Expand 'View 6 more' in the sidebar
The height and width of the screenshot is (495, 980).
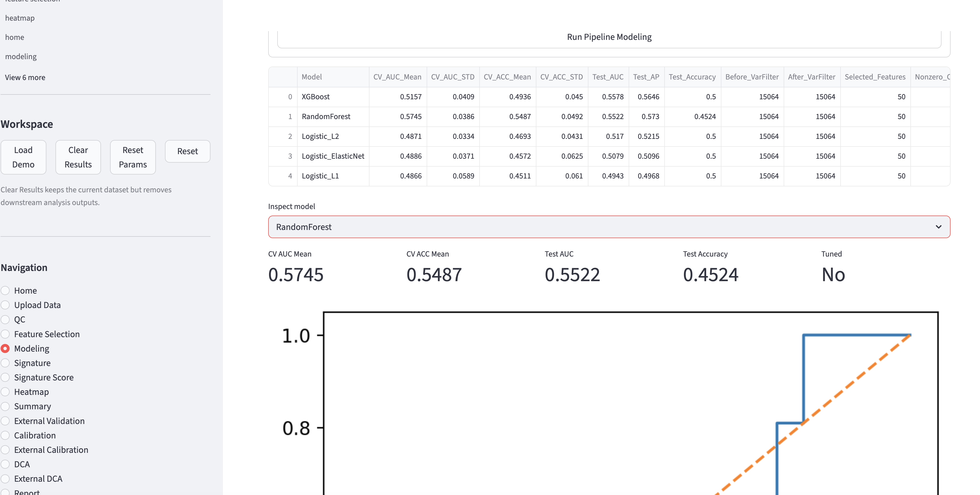point(25,77)
